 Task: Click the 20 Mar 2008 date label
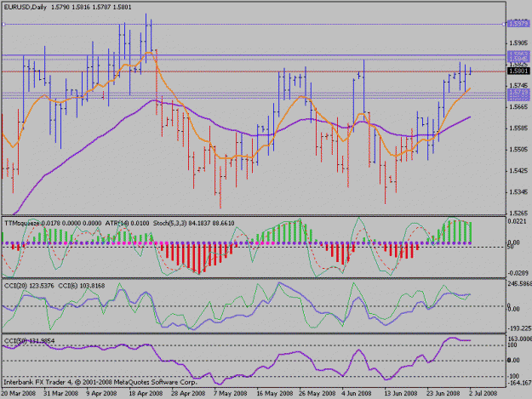tap(19, 393)
